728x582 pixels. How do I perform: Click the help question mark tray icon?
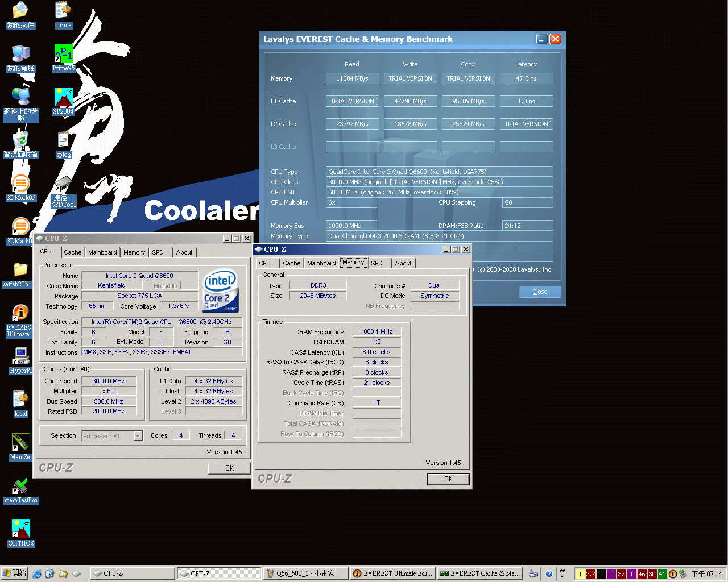tap(549, 573)
